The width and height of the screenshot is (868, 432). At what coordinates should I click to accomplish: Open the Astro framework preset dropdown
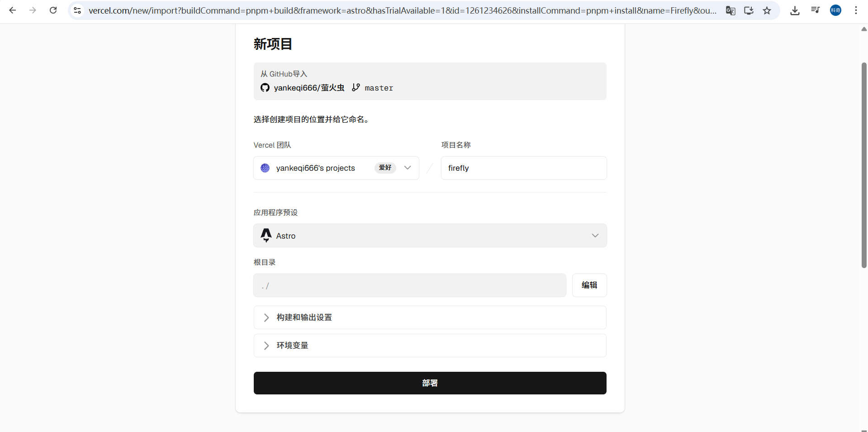[430, 235]
